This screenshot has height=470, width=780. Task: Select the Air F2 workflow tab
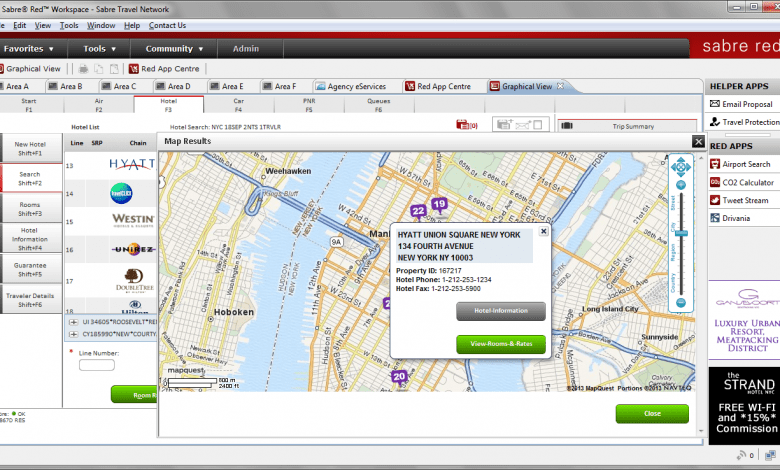tap(98, 105)
